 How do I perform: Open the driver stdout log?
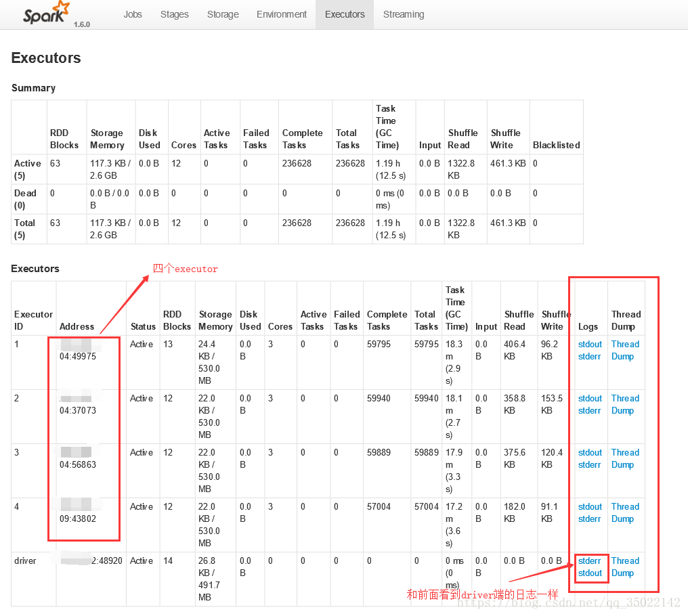click(x=590, y=573)
